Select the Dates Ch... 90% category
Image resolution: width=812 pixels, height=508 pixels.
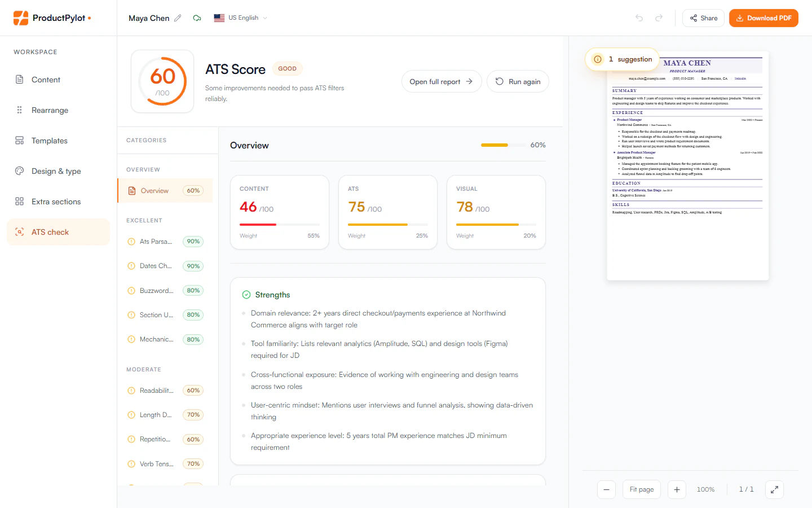tap(165, 266)
